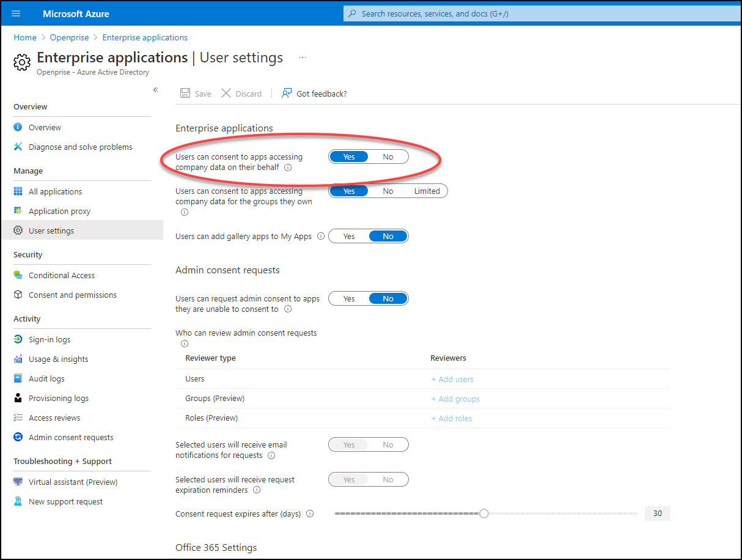The width and height of the screenshot is (742, 560).
Task: Click the Diagnose and solve problems icon
Action: (x=18, y=147)
